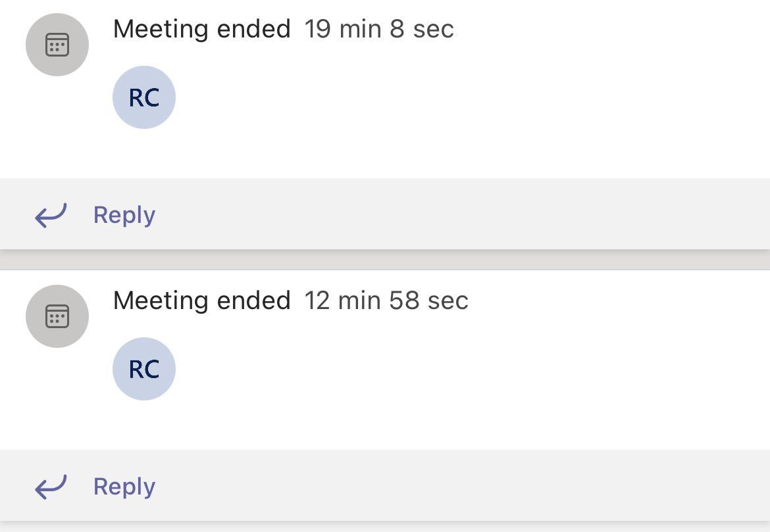Image resolution: width=770 pixels, height=532 pixels.
Task: Click empty reply bar area under first meeting
Action: point(461,215)
